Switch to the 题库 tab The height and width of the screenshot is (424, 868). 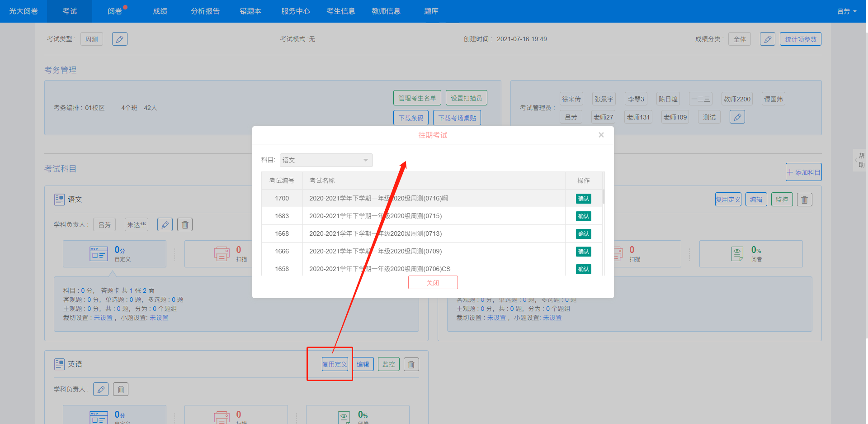(431, 11)
